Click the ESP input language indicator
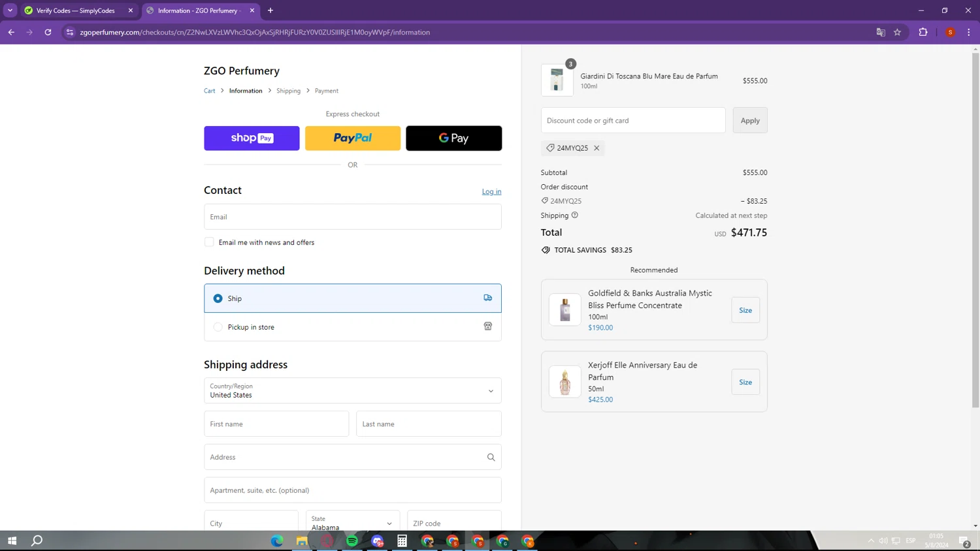 coord(911,541)
